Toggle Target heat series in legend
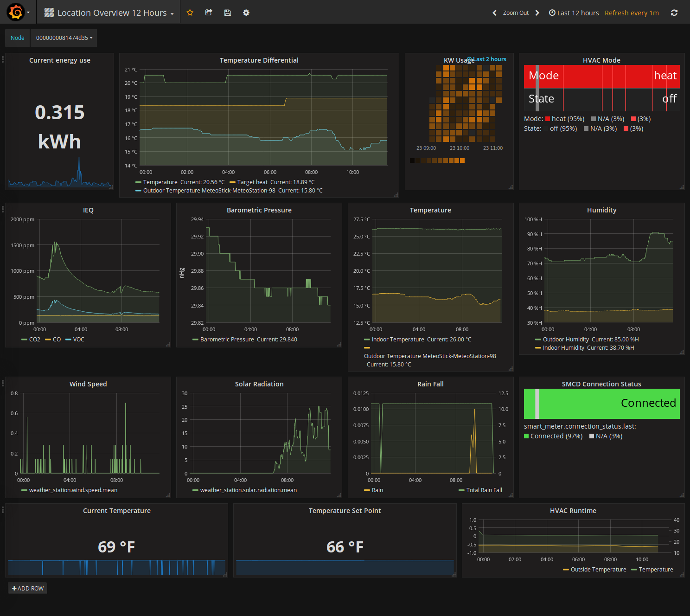Screen dimensions: 690x616 pyautogui.click(x=252, y=182)
